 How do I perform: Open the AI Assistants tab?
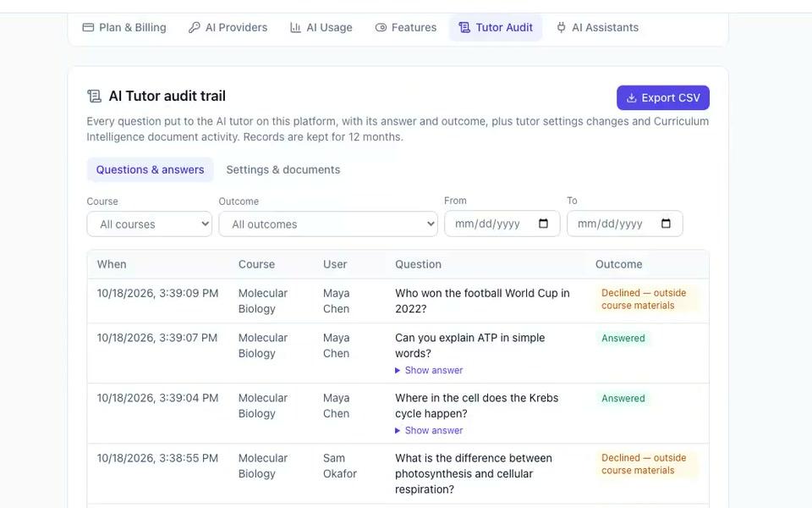pos(597,27)
